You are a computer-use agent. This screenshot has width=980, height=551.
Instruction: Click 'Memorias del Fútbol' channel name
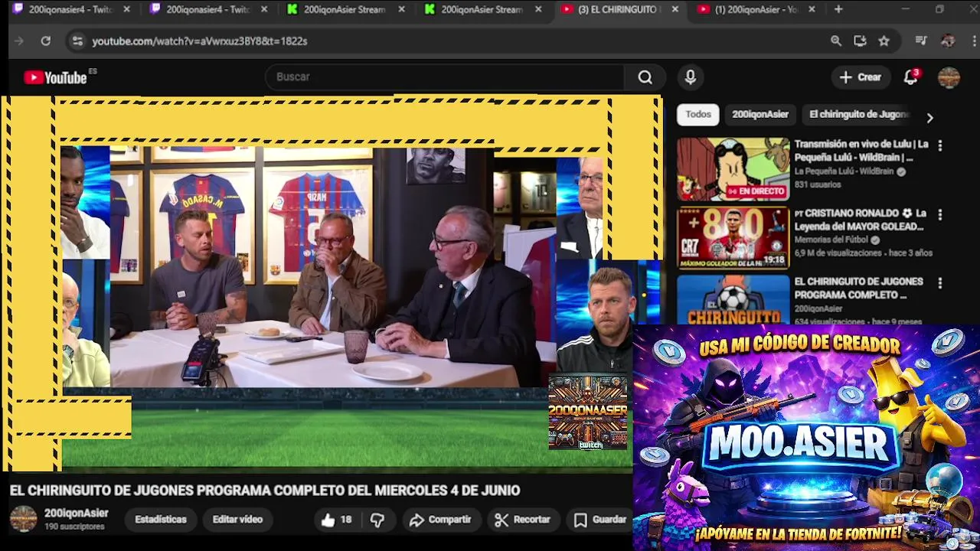(831, 240)
